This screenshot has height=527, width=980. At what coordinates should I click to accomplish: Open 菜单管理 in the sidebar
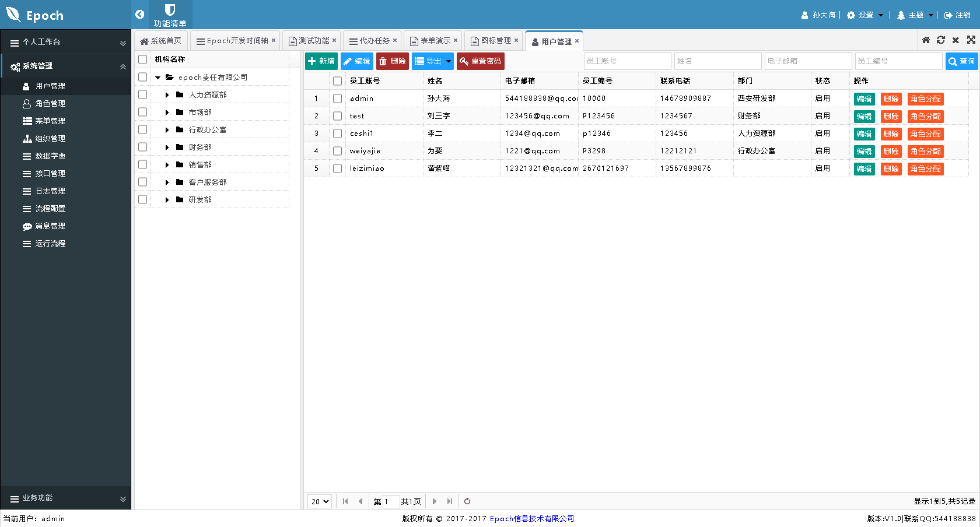point(66,121)
